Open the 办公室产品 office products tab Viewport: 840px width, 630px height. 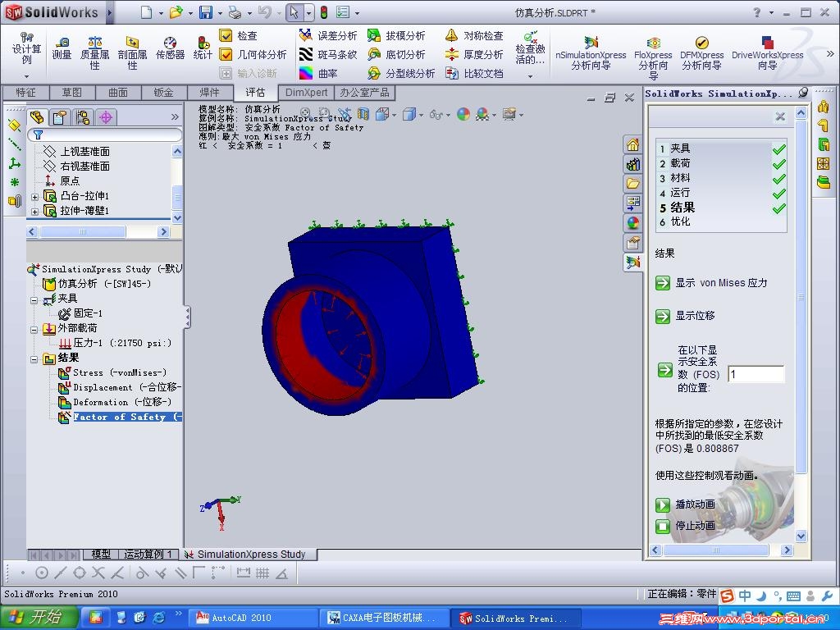click(x=364, y=93)
